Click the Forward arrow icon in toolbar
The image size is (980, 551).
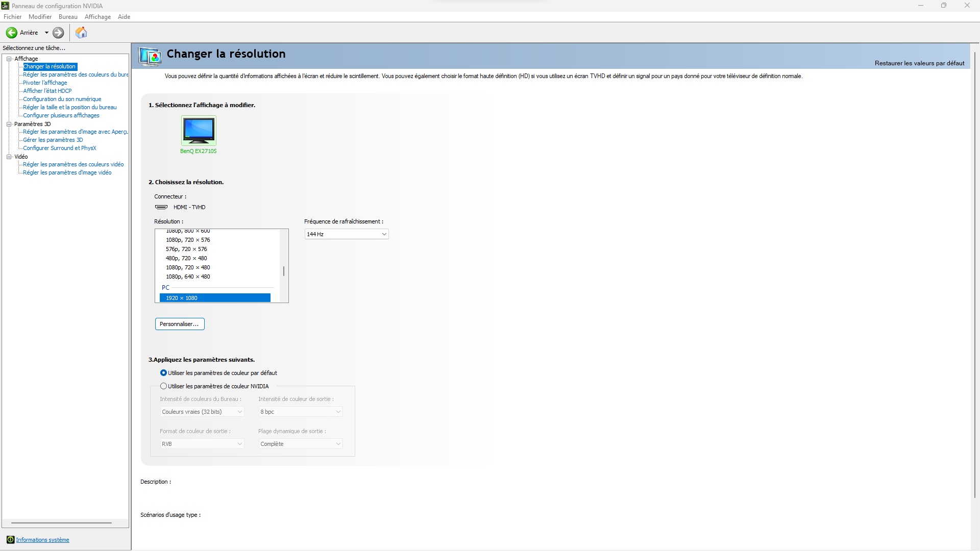click(x=58, y=33)
